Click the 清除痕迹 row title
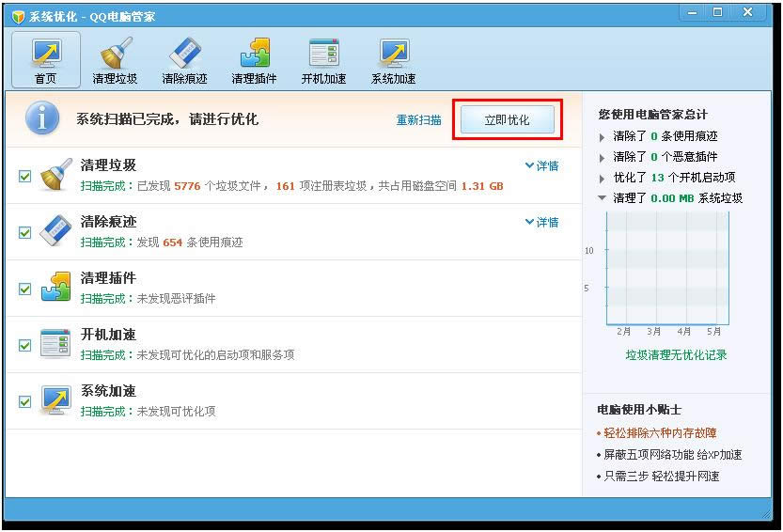The height and width of the screenshot is (532, 783). click(108, 221)
